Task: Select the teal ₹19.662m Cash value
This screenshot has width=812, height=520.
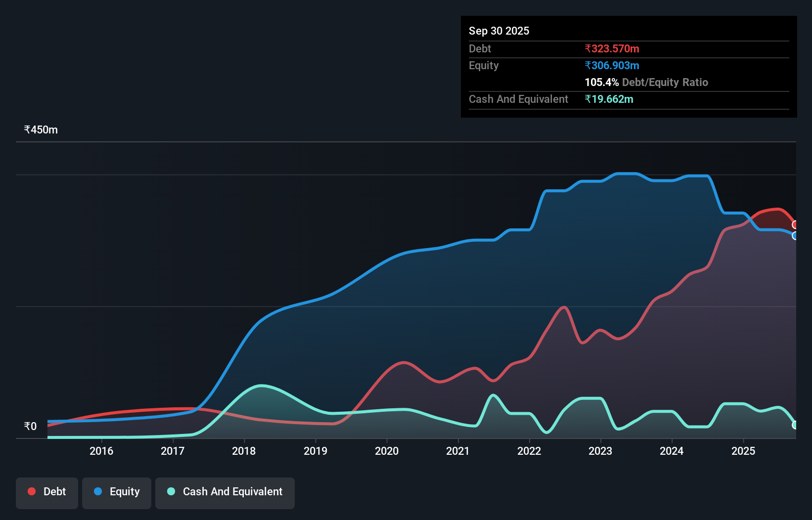Action: click(610, 99)
